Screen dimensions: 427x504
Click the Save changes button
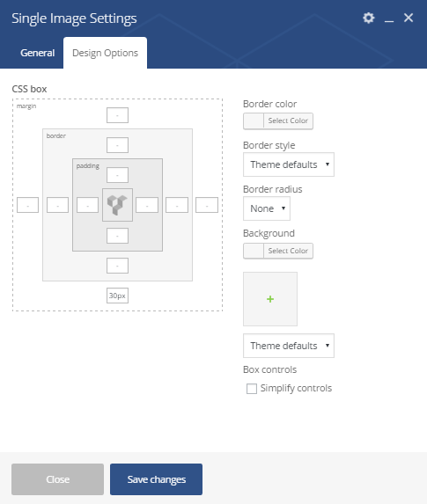[156, 479]
